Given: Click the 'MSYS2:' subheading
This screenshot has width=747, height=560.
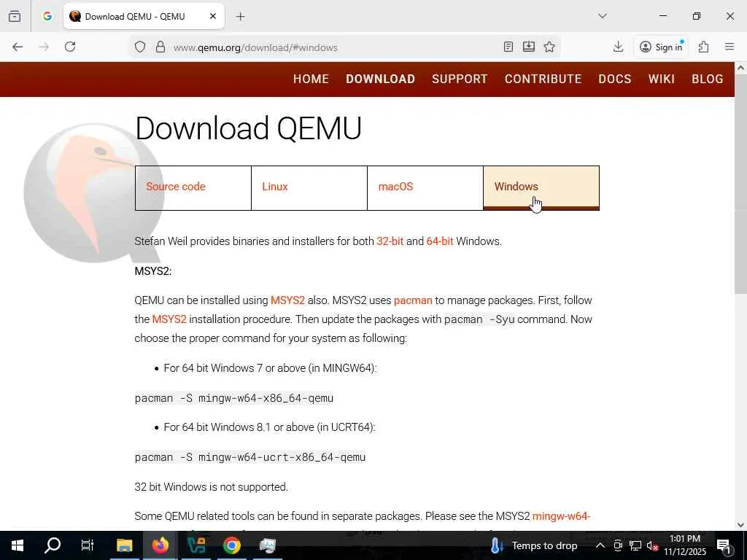Looking at the screenshot, I should [x=153, y=271].
